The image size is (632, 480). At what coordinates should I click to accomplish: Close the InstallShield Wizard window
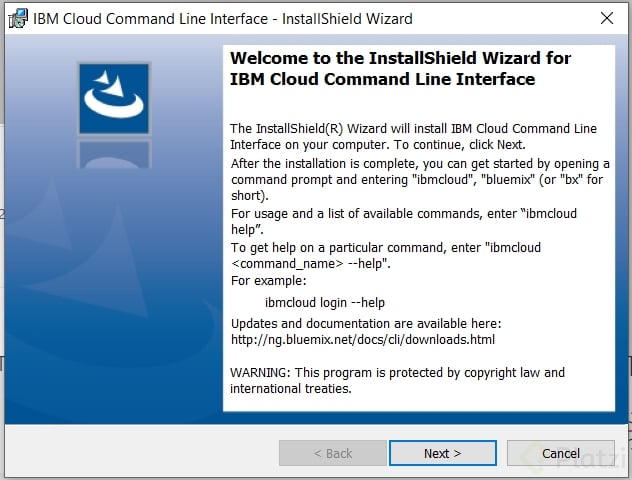click(607, 18)
